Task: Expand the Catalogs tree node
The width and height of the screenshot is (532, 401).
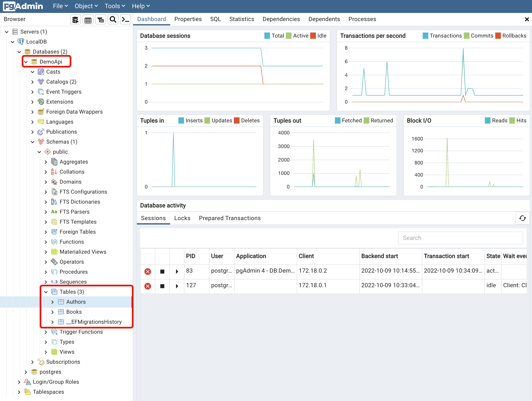Action: tap(33, 82)
